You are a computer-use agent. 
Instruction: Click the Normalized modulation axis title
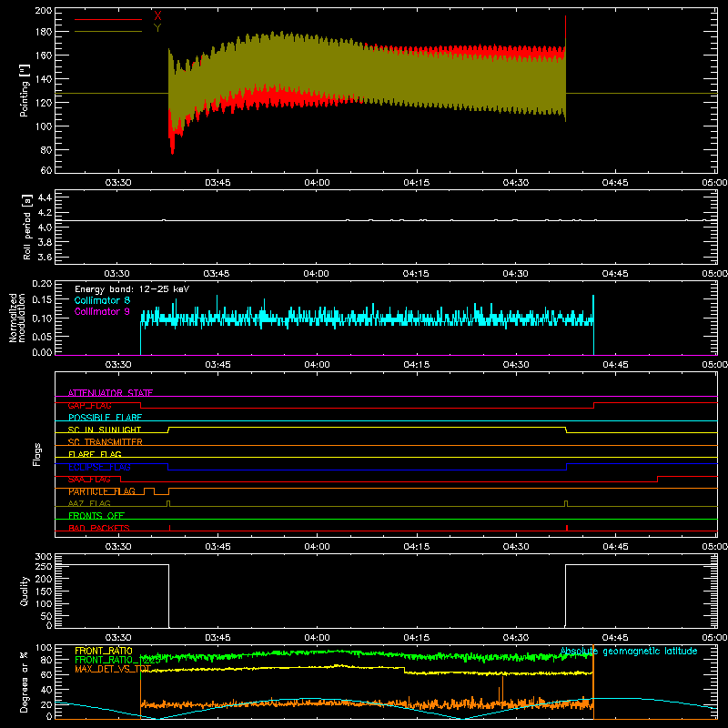pyautogui.click(x=17, y=318)
